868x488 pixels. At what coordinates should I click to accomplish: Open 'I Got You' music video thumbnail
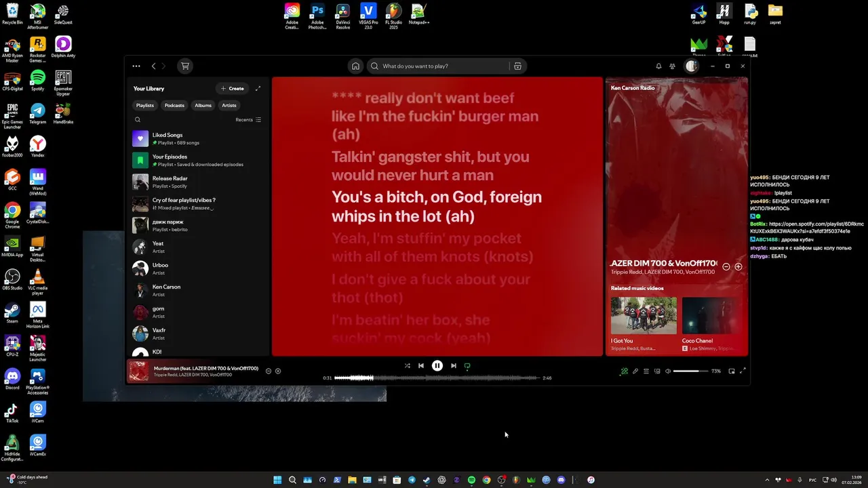tap(644, 315)
